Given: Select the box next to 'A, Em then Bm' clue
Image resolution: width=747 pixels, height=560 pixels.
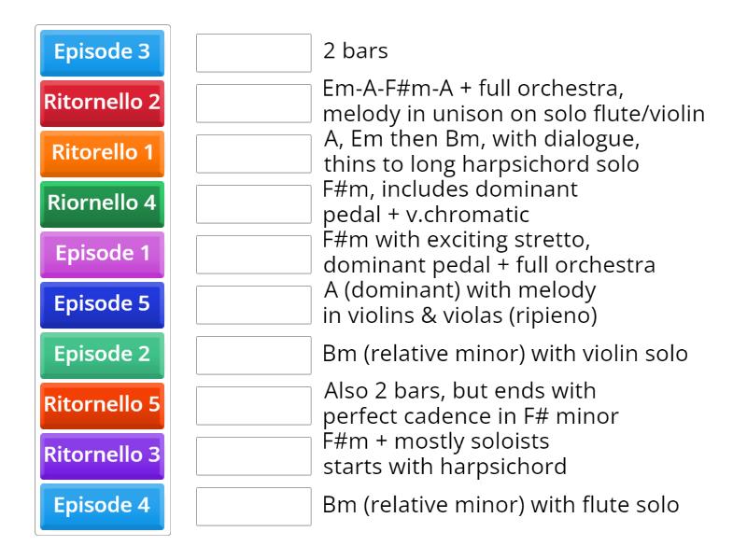Looking at the screenshot, I should click(x=254, y=154).
